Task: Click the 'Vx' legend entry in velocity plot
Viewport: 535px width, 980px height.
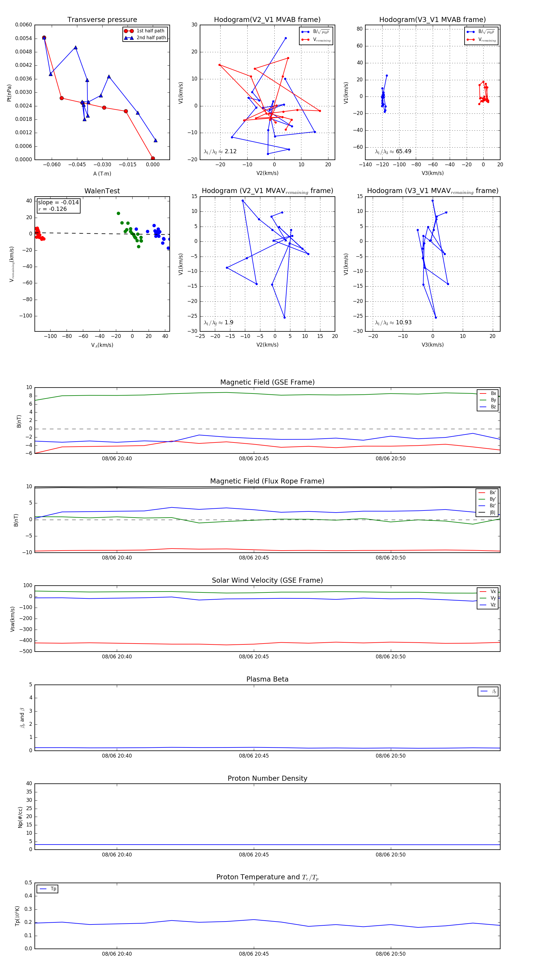Action: (x=488, y=591)
